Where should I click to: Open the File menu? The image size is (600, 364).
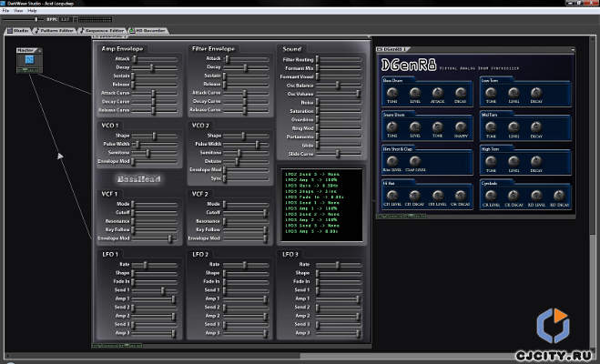point(5,10)
